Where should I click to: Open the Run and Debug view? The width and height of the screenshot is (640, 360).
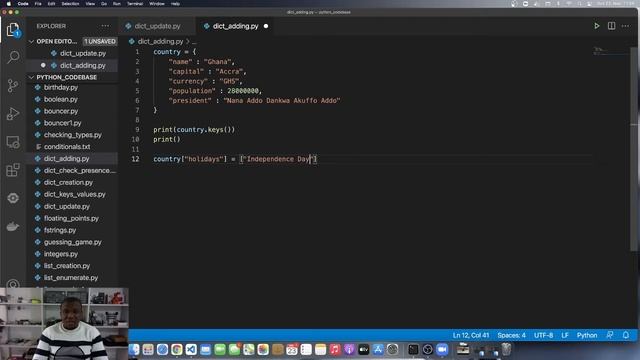pos(13,113)
